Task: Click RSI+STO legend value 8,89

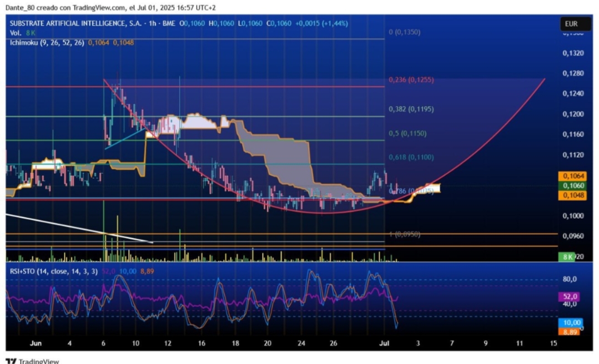Action: (147, 271)
